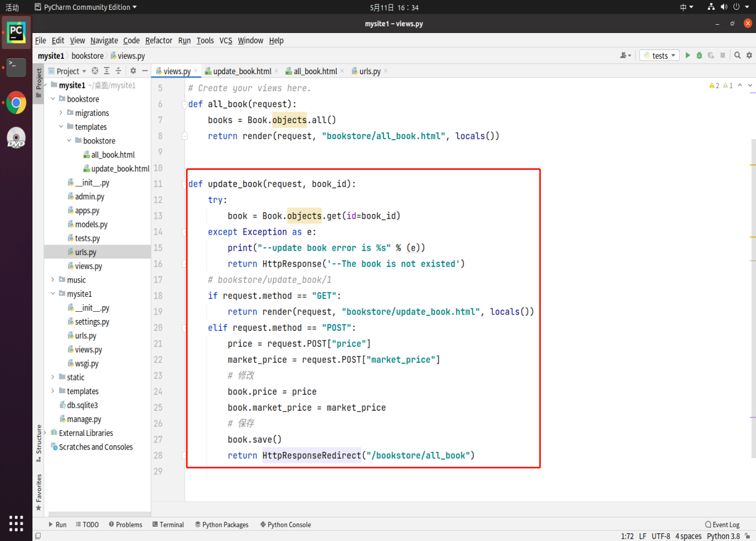Open Python Packages tool window
The width and height of the screenshot is (756, 541).
point(222,525)
